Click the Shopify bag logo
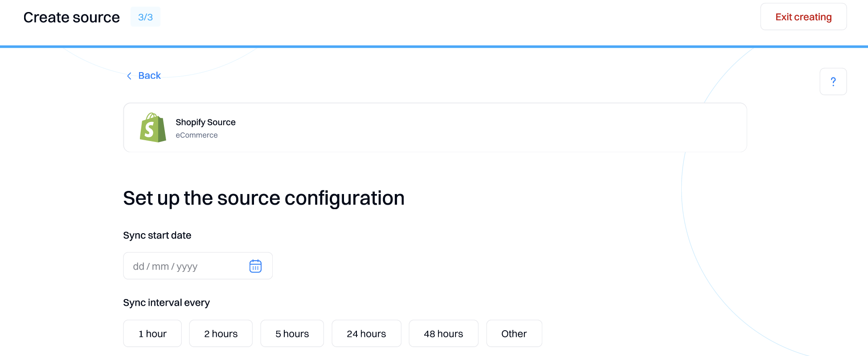This screenshot has height=356, width=868. pyautogui.click(x=153, y=128)
